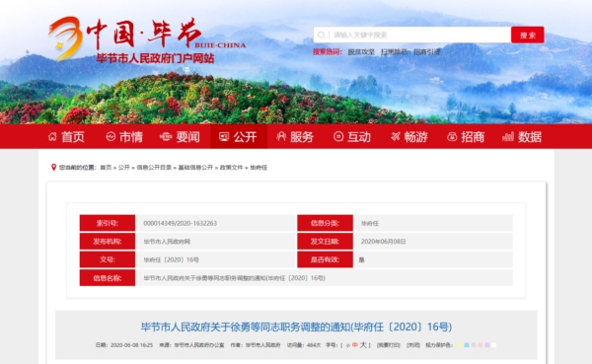Choose the gray eye-protection color swatch
Image resolution: width=592 pixels, height=364 pixels.
coord(474,345)
